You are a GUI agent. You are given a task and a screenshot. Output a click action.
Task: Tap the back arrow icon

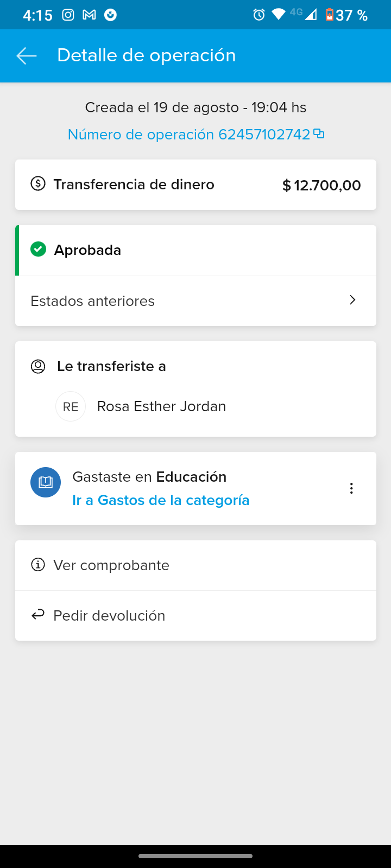(x=26, y=55)
